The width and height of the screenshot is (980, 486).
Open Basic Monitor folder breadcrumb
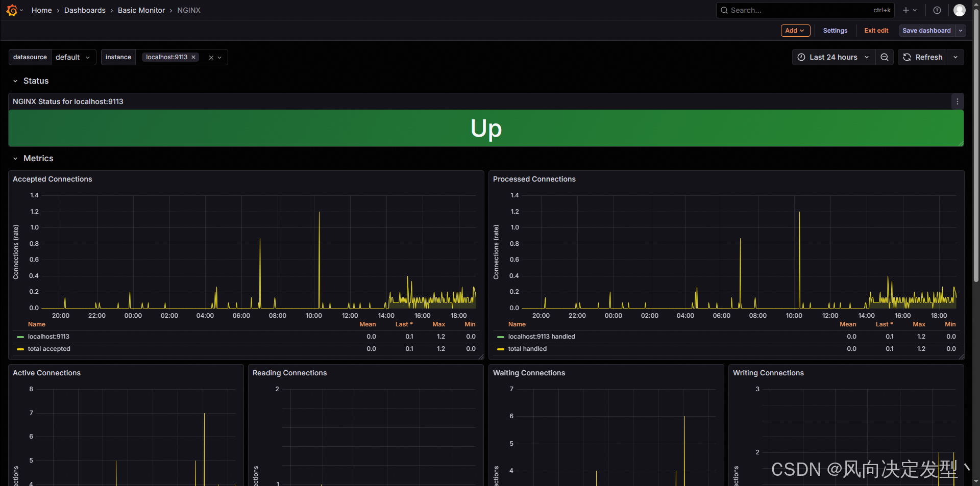[x=141, y=10]
